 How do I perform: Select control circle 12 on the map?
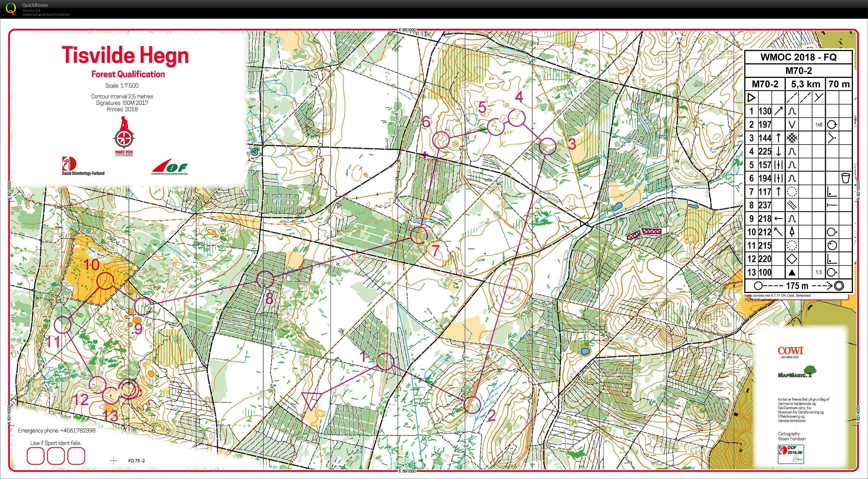pos(98,385)
